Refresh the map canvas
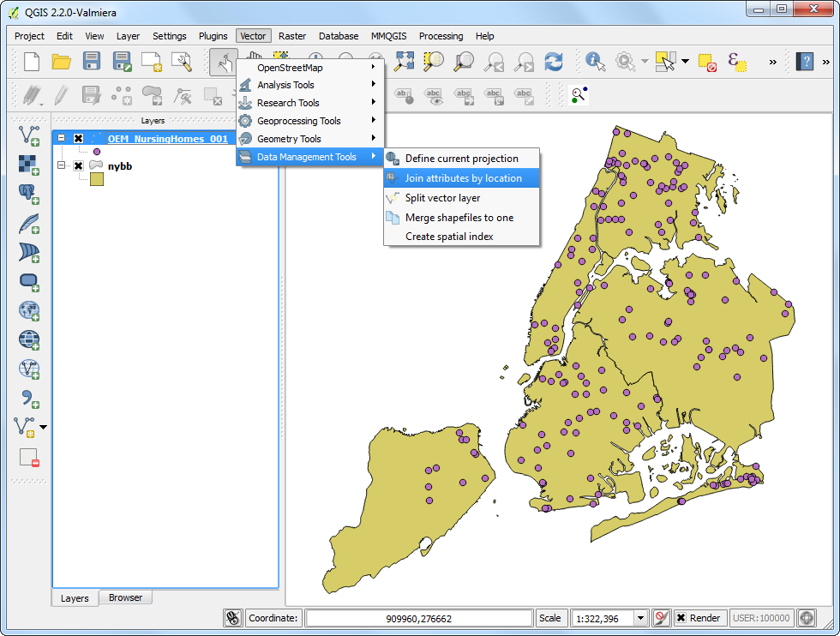 click(x=554, y=62)
